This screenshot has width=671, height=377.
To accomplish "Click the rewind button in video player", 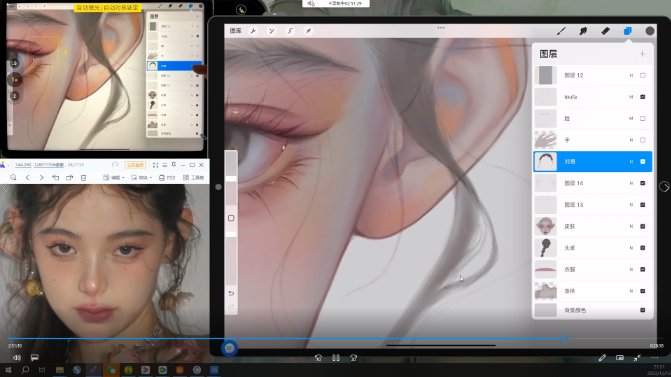I will pos(318,358).
